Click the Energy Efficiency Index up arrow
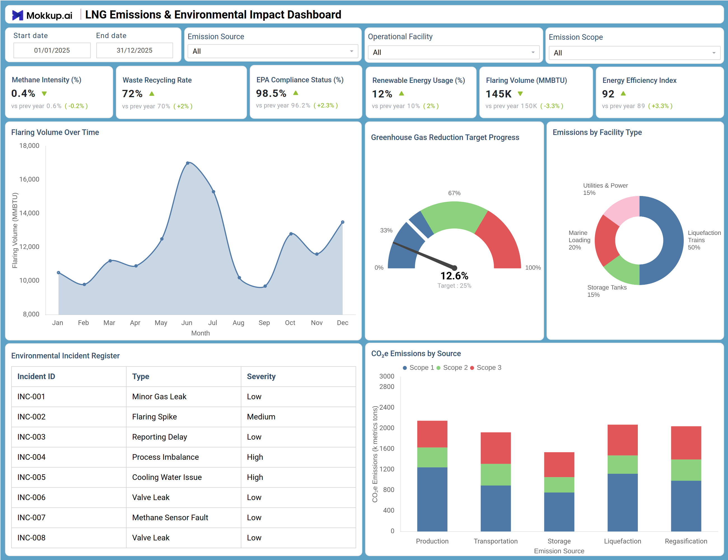The height and width of the screenshot is (560, 728). 623,94
